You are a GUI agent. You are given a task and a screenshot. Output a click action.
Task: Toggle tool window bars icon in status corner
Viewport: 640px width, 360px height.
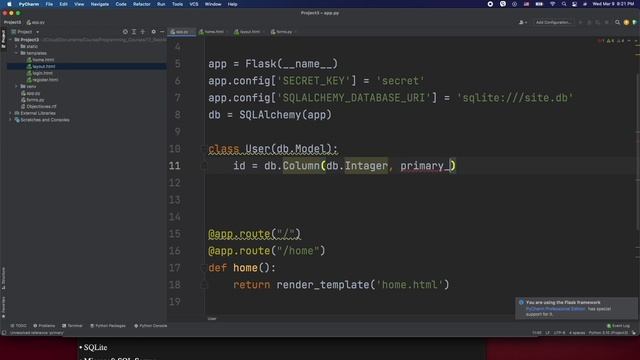(x=4, y=333)
